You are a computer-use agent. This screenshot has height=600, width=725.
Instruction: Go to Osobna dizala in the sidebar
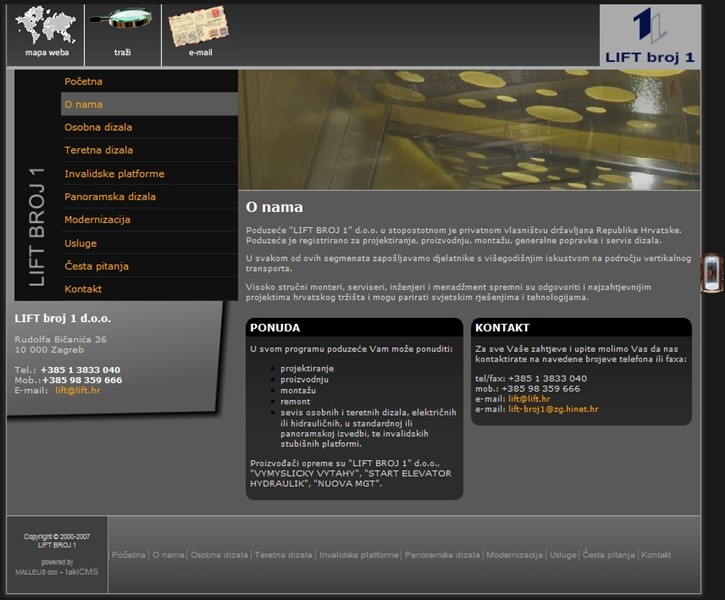(98, 127)
